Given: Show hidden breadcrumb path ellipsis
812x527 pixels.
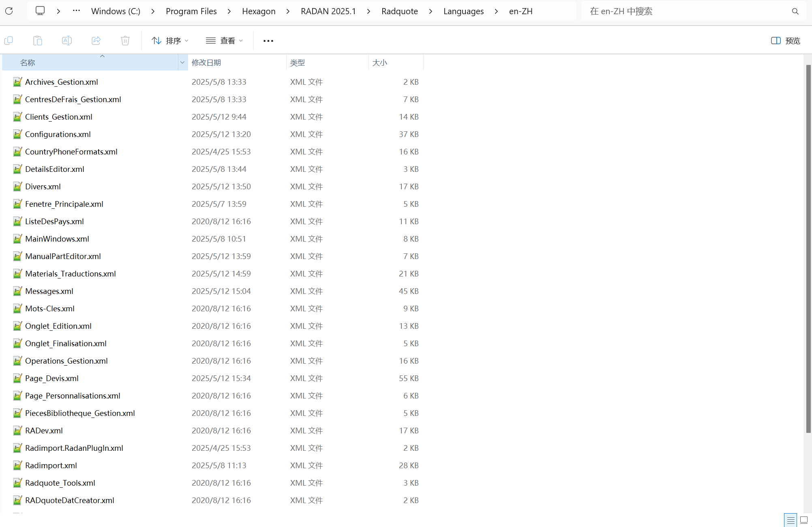Looking at the screenshot, I should coord(76,11).
